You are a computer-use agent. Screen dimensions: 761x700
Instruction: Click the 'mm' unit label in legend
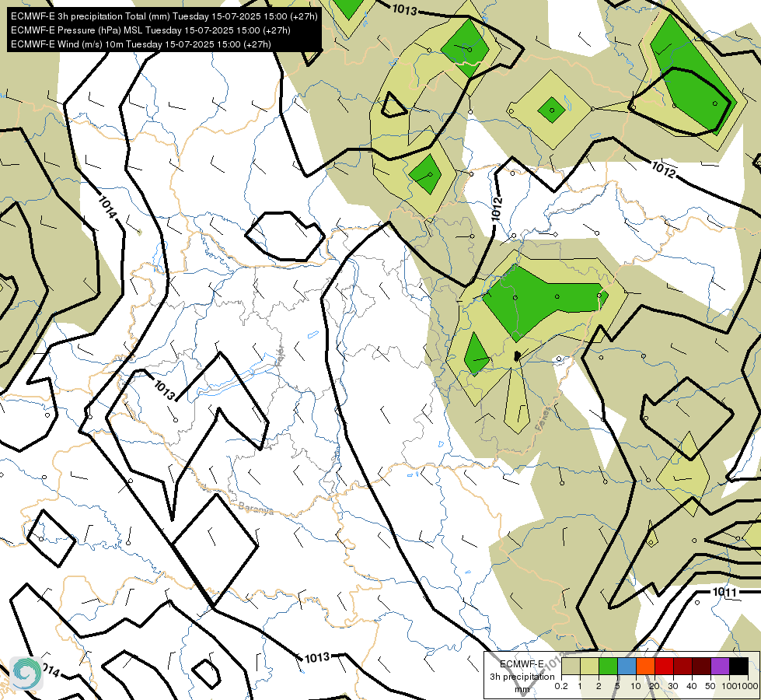click(522, 689)
